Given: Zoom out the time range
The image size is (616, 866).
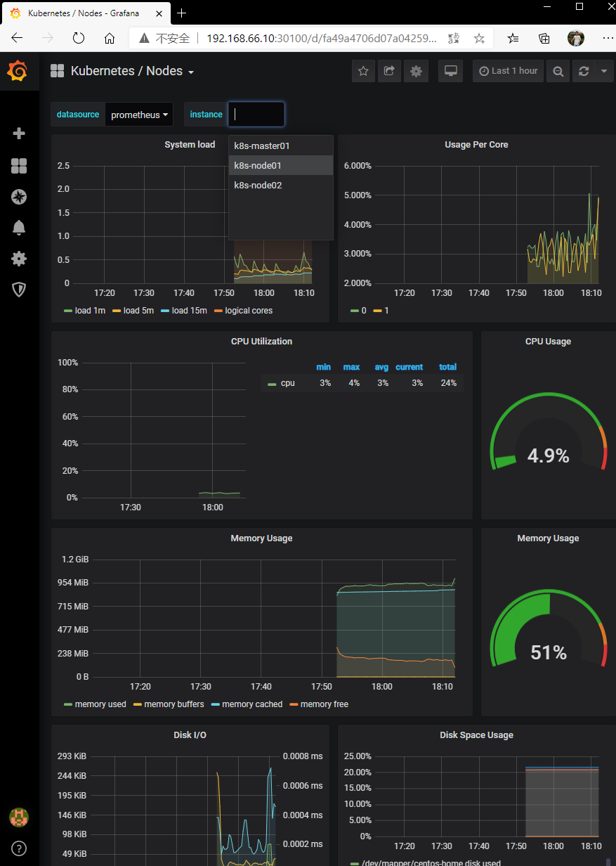Looking at the screenshot, I should 558,71.
